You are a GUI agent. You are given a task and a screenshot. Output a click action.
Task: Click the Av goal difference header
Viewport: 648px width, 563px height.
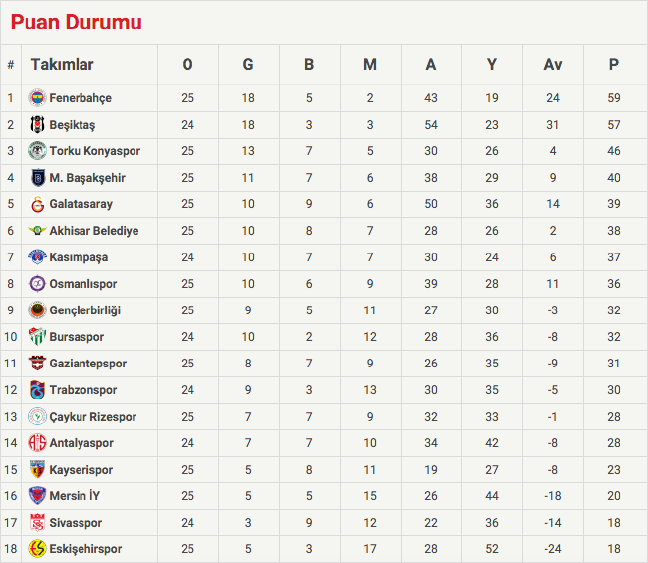(553, 65)
